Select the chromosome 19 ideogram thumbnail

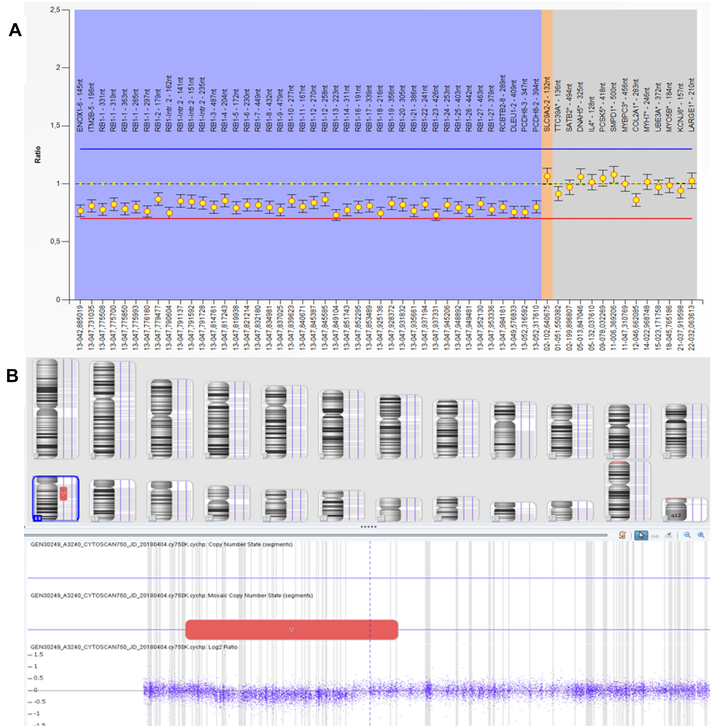point(399,509)
